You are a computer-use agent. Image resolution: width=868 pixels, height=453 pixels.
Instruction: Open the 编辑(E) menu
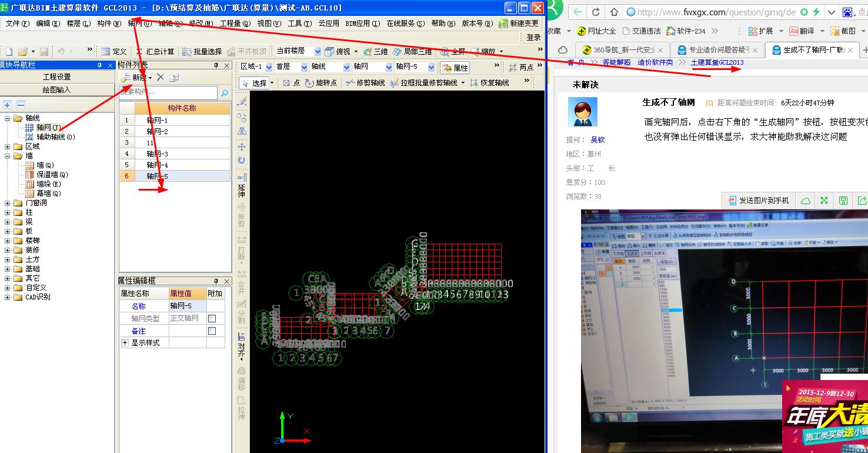[48, 24]
